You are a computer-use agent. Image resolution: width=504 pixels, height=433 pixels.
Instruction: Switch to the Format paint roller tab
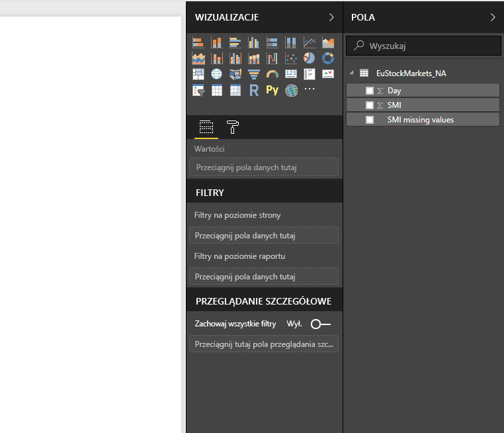[232, 126]
